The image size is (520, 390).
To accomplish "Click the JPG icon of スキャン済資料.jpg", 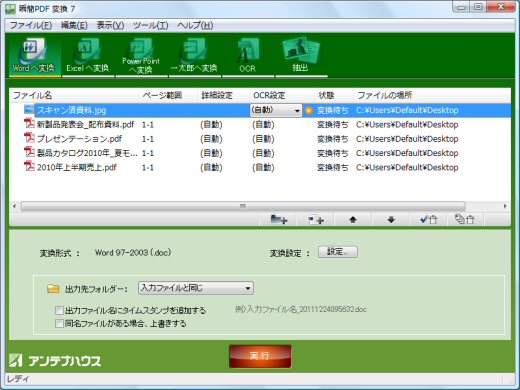I will [x=29, y=110].
